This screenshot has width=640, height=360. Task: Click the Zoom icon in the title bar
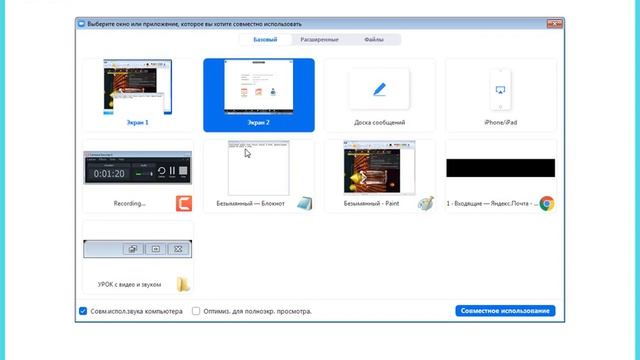81,24
